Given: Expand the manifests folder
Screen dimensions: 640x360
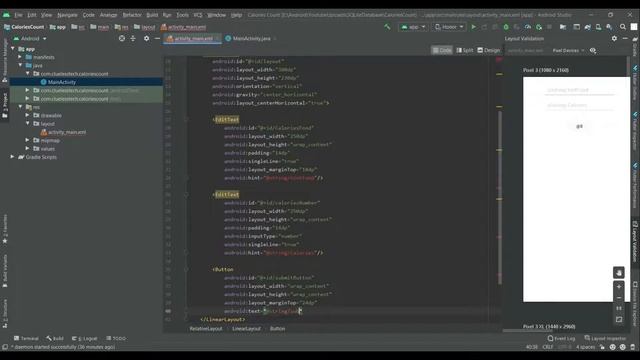Looking at the screenshot, I should click(20, 57).
